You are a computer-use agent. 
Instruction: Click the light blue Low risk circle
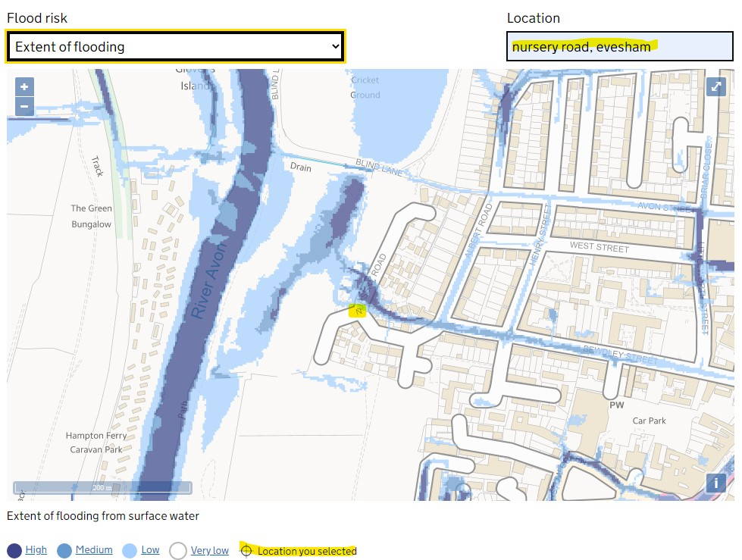click(130, 550)
